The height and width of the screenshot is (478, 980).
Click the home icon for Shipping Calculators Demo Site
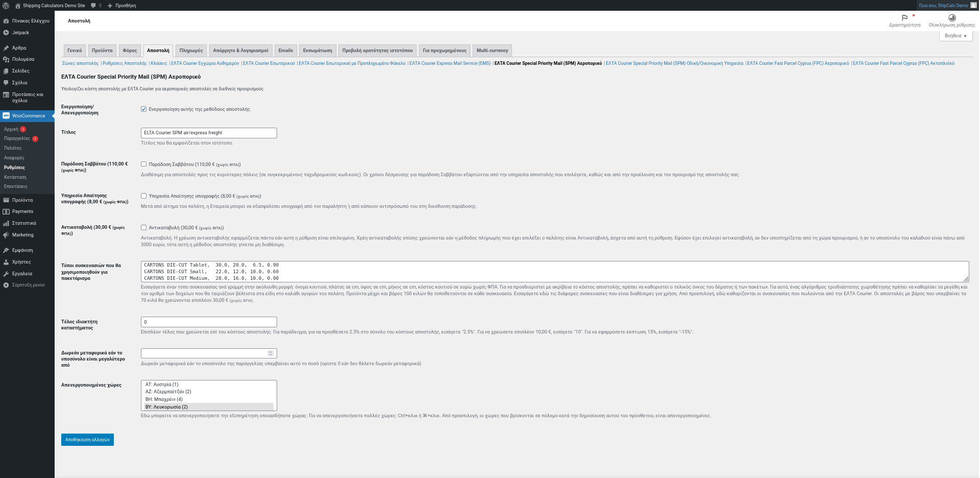18,6
